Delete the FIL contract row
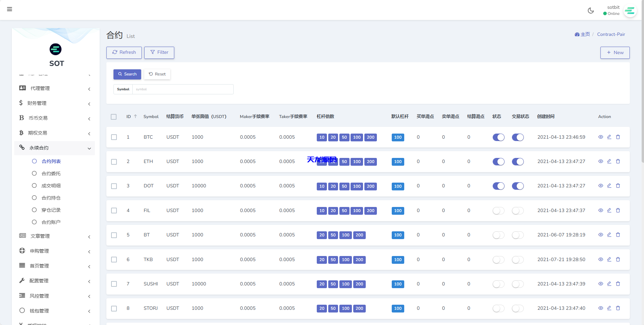 click(x=618, y=210)
